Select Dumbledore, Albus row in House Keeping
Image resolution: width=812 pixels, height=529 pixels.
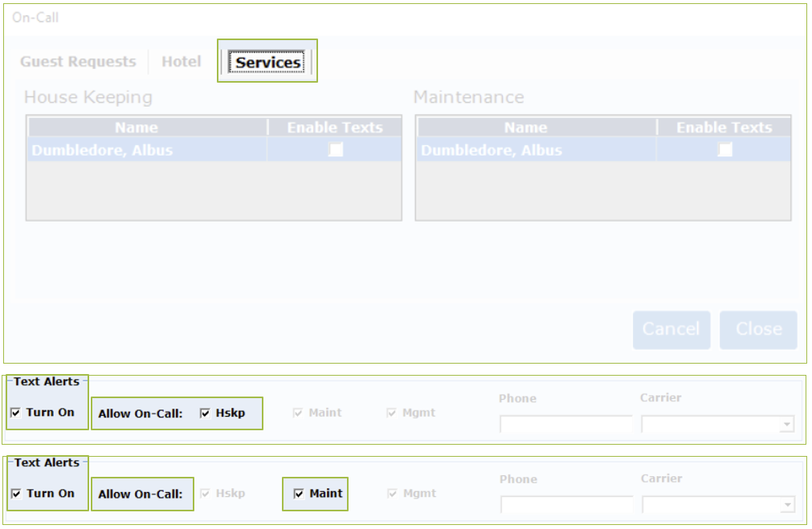(x=102, y=150)
